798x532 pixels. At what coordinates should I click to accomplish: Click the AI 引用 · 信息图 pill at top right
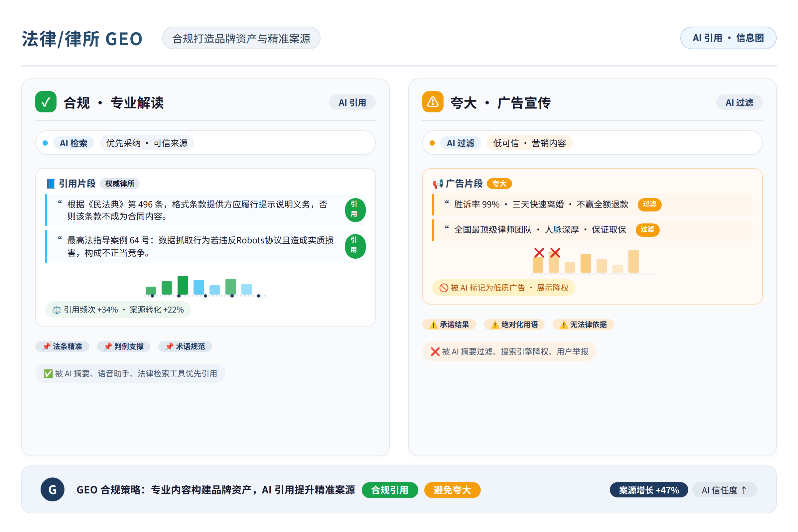728,38
